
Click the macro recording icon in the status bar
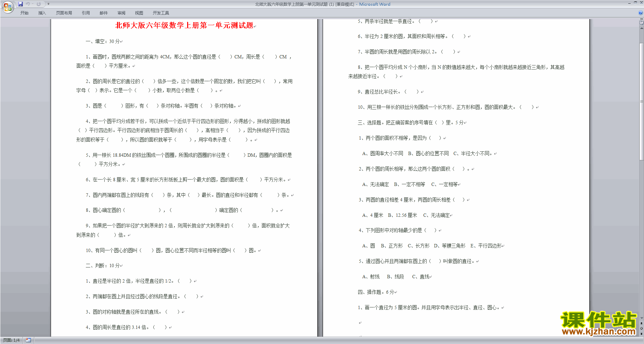(x=29, y=340)
